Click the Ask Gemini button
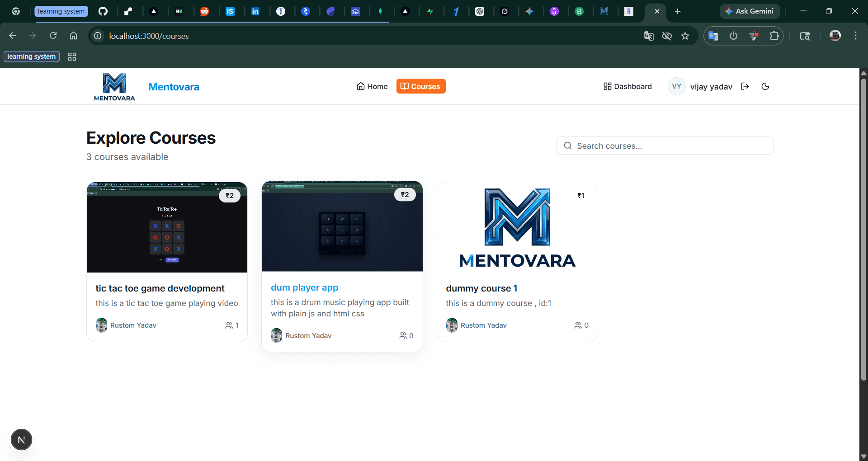Screen dimensions: 868x461 [750, 11]
